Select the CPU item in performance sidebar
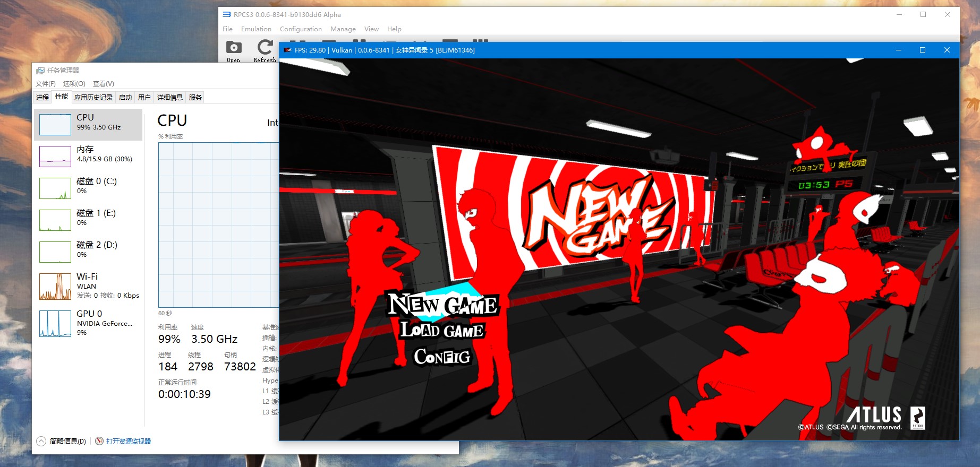This screenshot has width=980, height=467. click(x=89, y=125)
